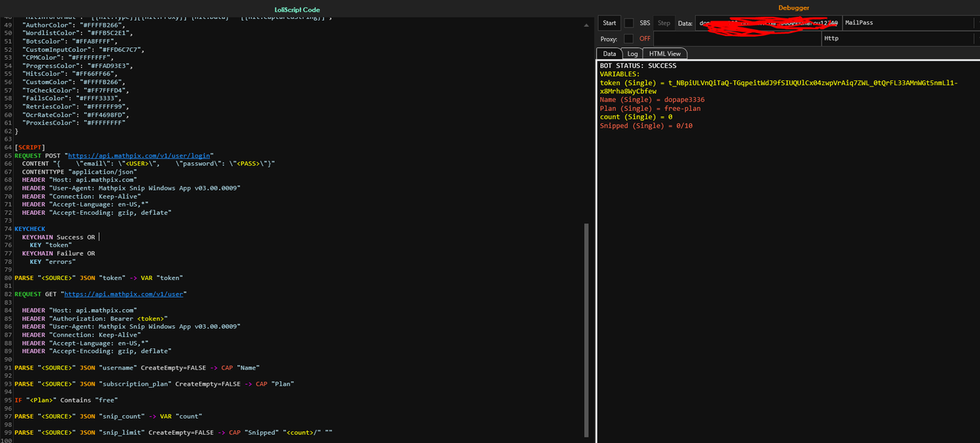
Task: Click the PARSE "snip_count" line
Action: coord(108,416)
